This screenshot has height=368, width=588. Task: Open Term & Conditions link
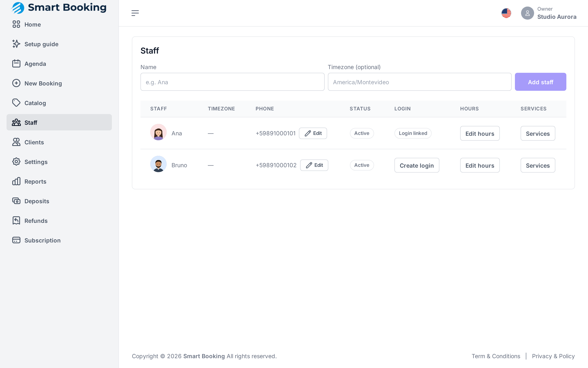[496, 356]
